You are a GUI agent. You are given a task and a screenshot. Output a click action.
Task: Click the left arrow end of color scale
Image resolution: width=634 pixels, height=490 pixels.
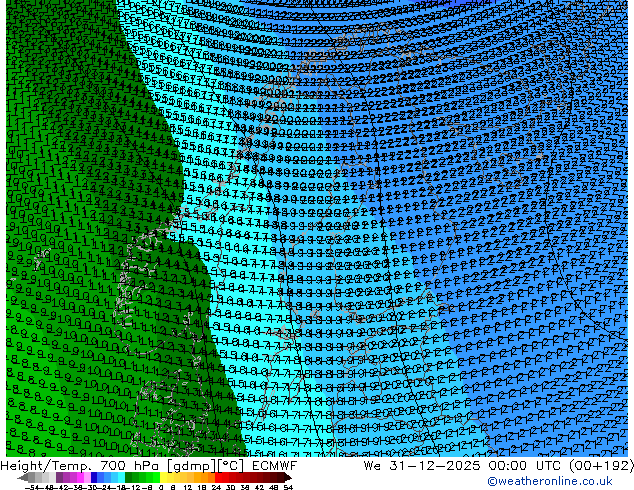23,477
